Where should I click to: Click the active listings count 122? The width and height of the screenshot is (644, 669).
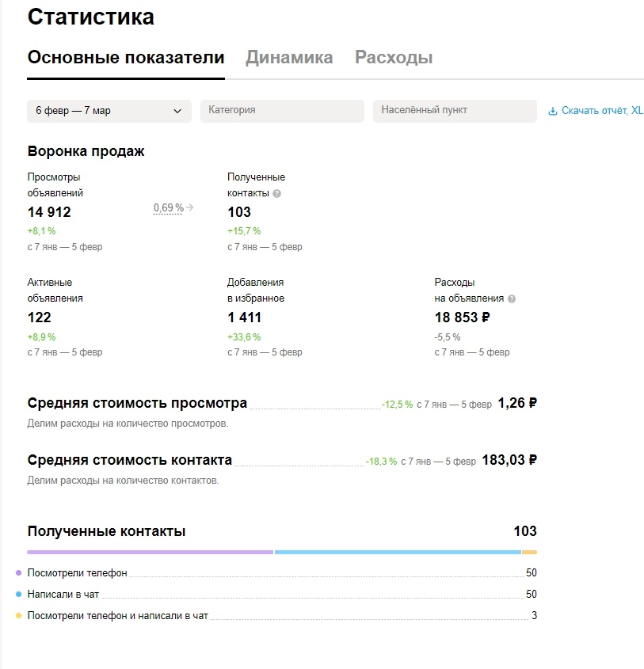[40, 317]
